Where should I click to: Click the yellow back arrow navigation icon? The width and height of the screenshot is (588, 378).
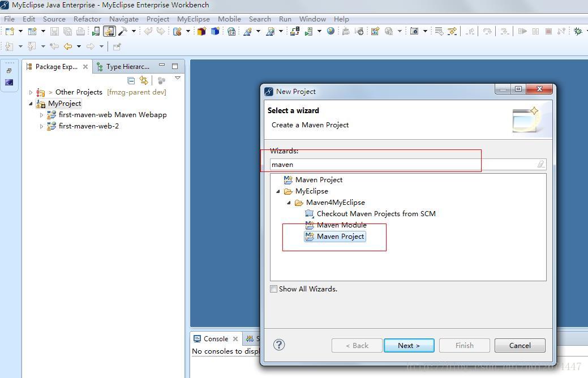[x=68, y=46]
